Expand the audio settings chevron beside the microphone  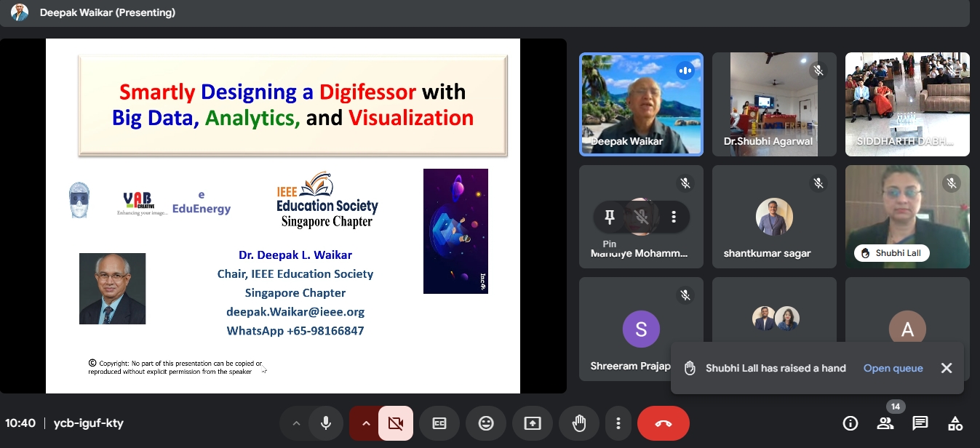(296, 423)
